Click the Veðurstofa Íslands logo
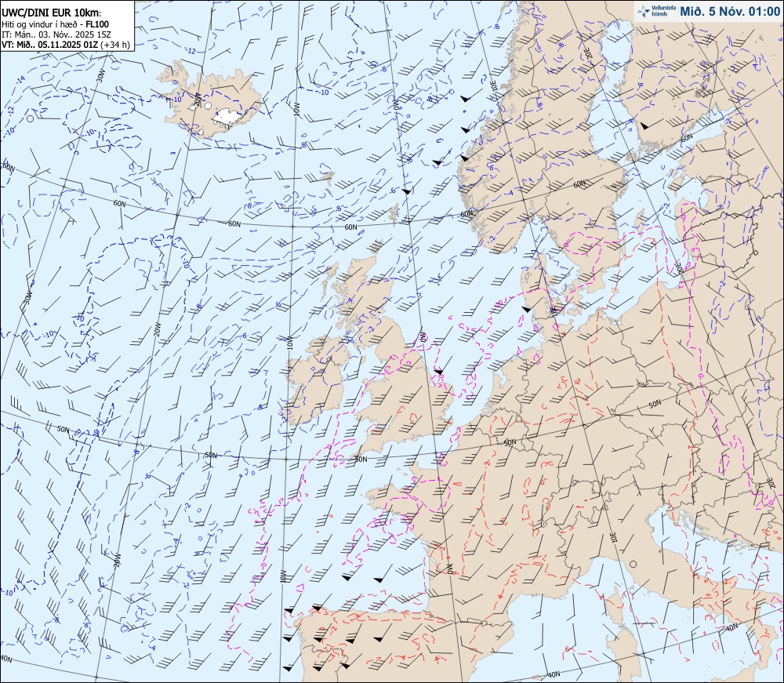Screen dimensions: 784x683 click(x=656, y=12)
